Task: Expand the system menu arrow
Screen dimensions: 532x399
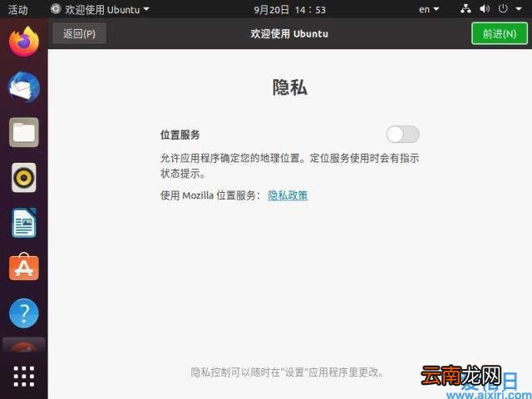Action: 519,9
